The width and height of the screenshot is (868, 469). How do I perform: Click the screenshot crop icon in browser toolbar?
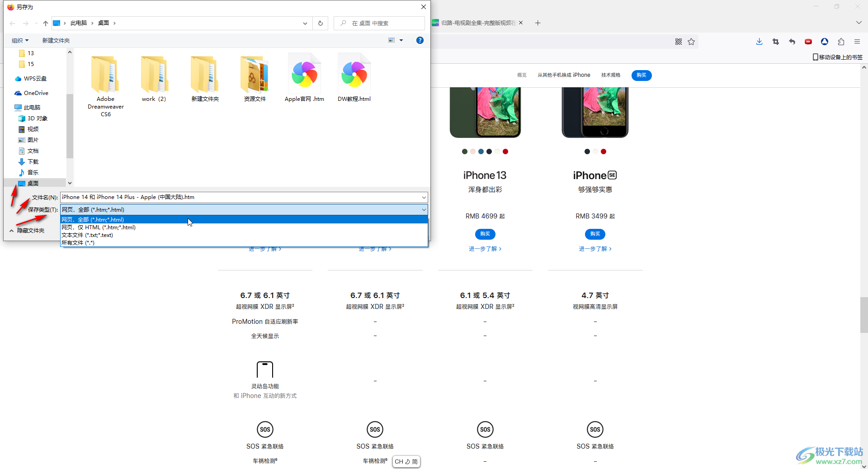[776, 42]
